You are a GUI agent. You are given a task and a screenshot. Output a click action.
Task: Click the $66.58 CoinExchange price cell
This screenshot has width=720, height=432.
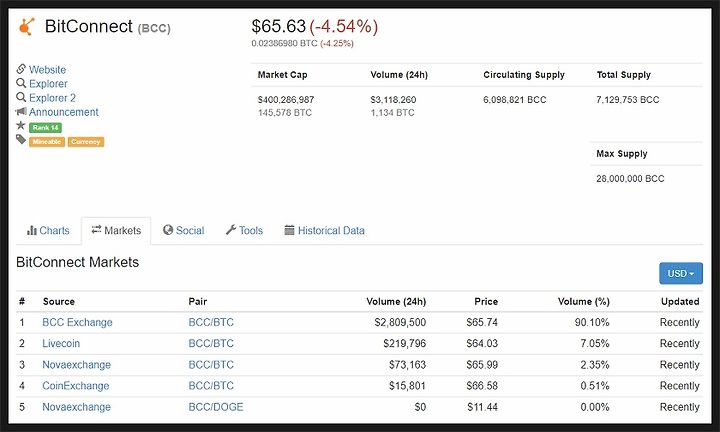tap(482, 386)
